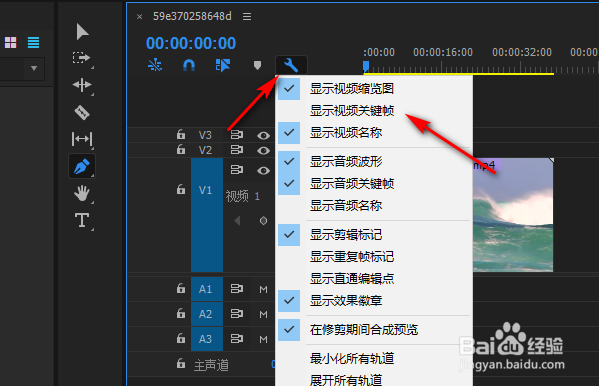Close the 59e370258648d sequence tab
The height and width of the screenshot is (386, 599).
coord(139,16)
